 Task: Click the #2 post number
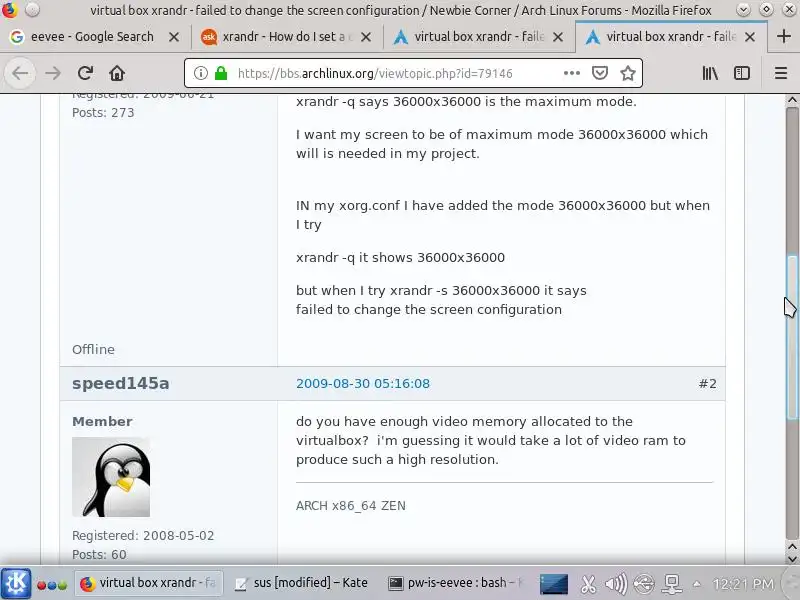(x=707, y=384)
